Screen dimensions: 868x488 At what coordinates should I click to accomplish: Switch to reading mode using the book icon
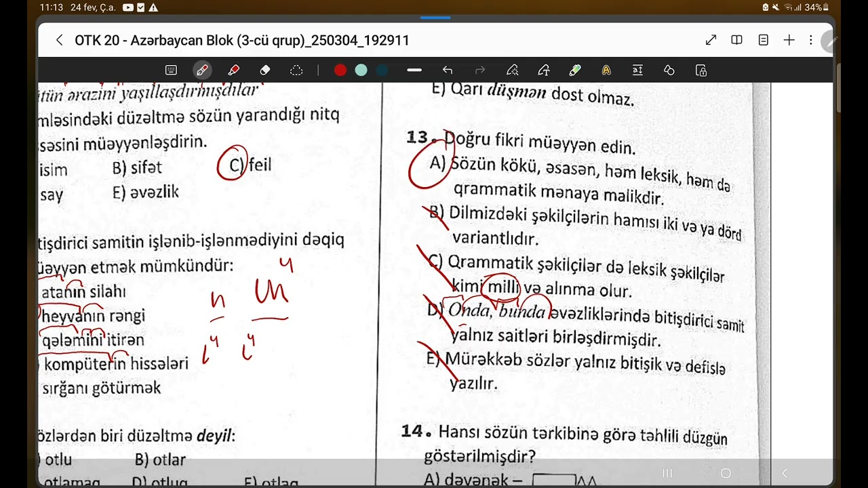[737, 41]
